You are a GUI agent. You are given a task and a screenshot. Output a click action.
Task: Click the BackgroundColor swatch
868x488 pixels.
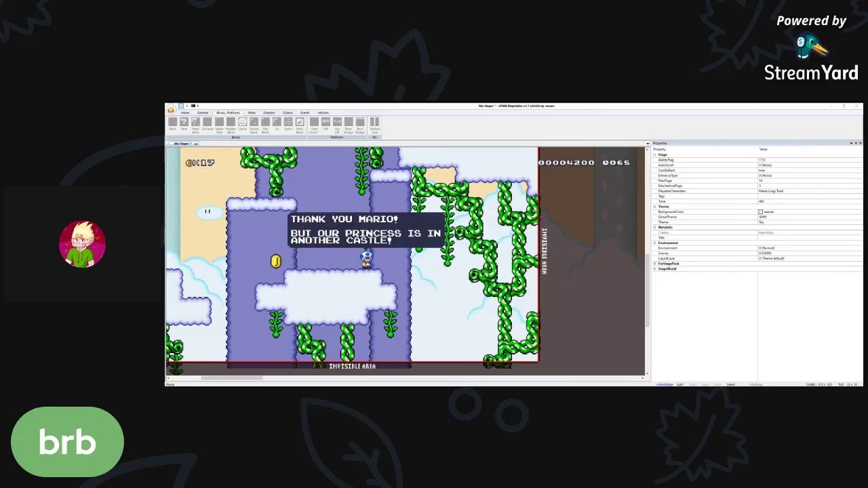click(x=760, y=211)
